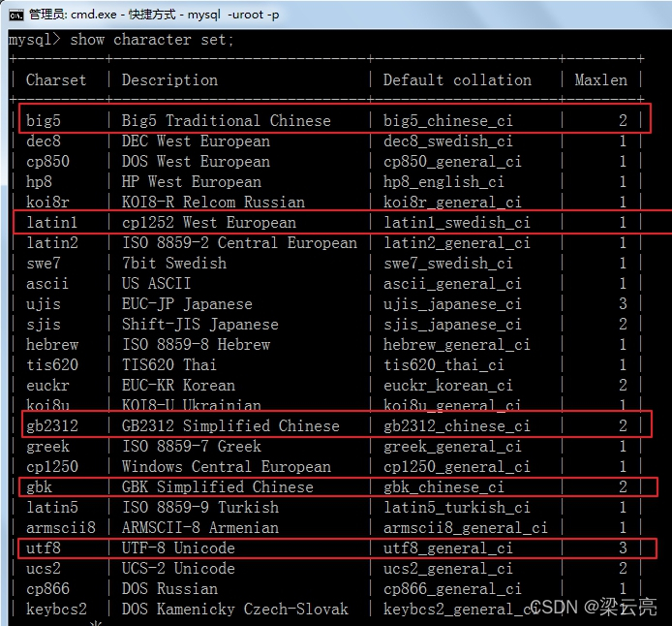Screen dimensions: 672x626
Task: Select the 'koi8r' charset cell
Action: point(47,203)
